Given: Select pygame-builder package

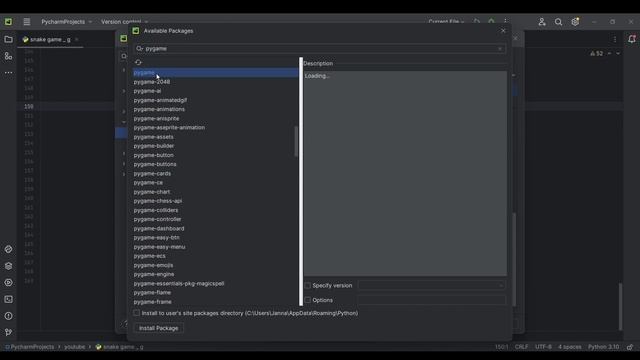Looking at the screenshot, I should [x=216, y=146].
